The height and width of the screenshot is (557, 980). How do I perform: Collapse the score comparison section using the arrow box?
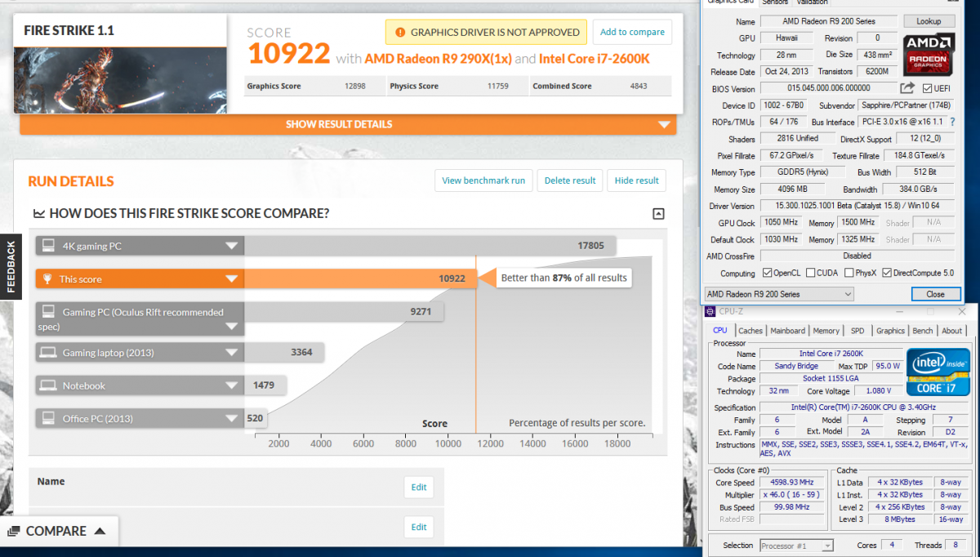point(658,214)
